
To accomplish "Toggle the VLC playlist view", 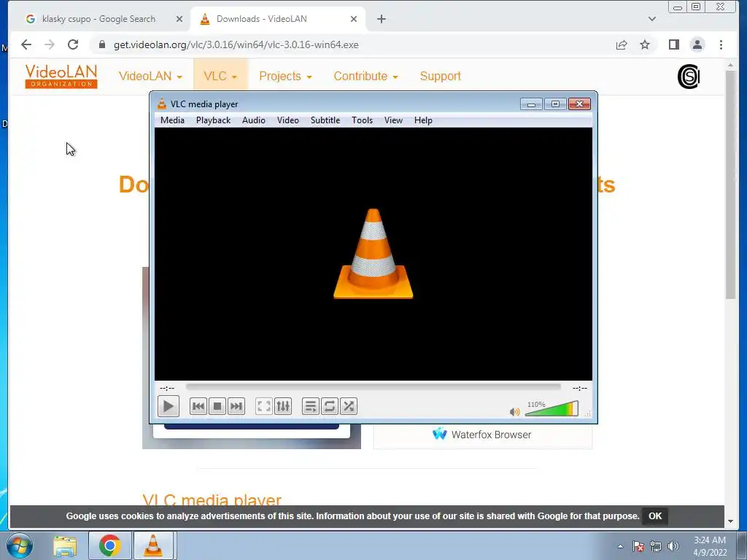I will 311,406.
